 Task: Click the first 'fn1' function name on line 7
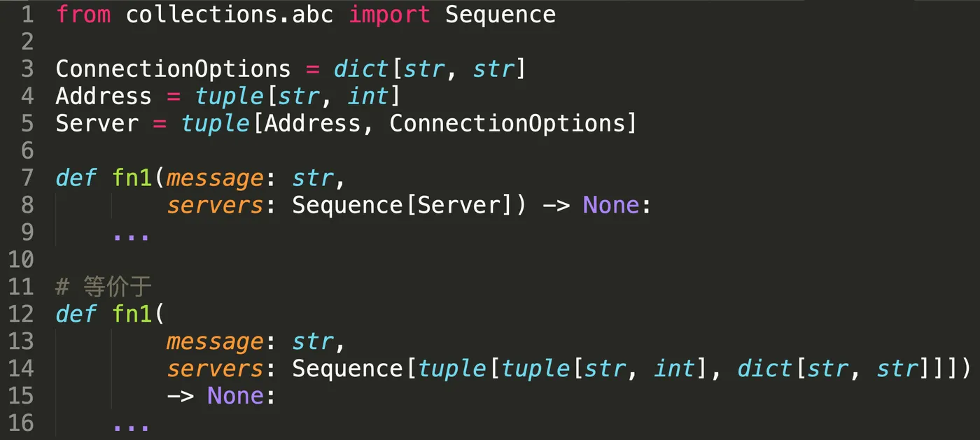(x=132, y=178)
